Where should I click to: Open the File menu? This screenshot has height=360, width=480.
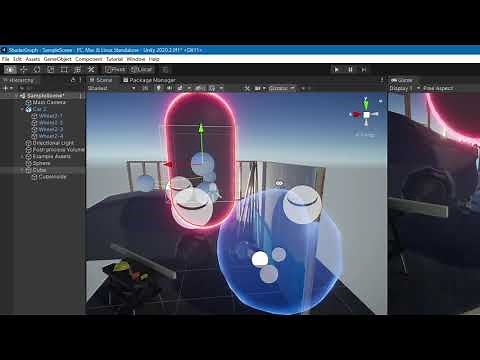pos(6,59)
